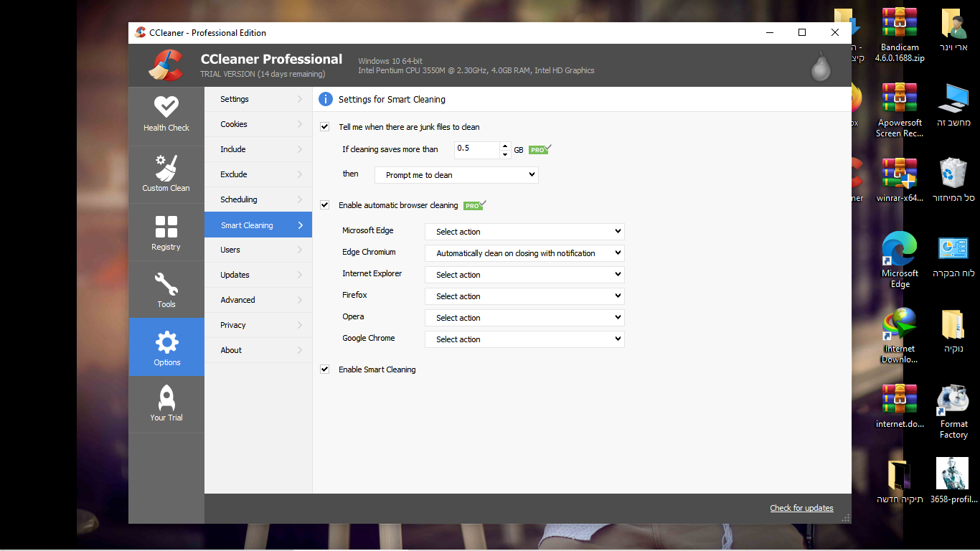Click the blue info icon beside Smart Cleaning title
The width and height of the screenshot is (980, 551).
[x=326, y=99]
